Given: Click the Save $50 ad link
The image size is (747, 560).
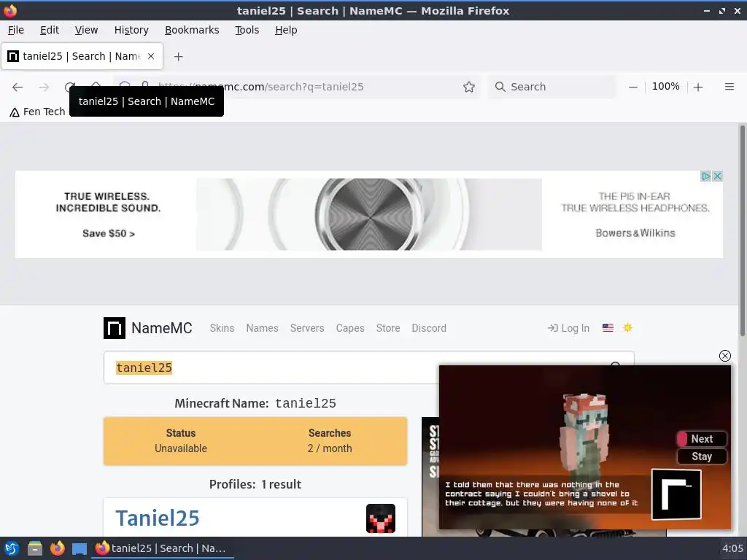Looking at the screenshot, I should tap(109, 233).
